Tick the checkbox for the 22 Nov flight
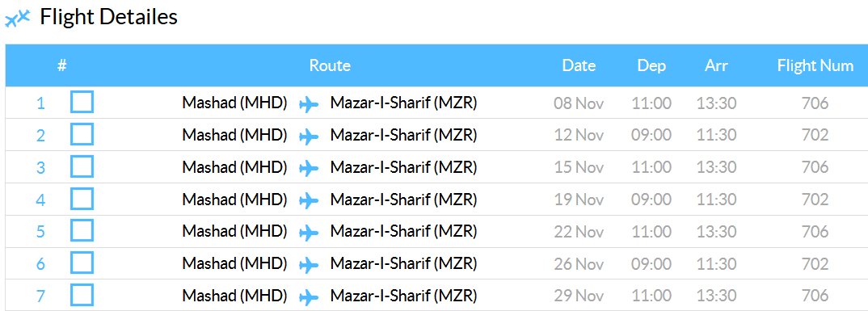The height and width of the screenshot is (311, 868). [x=82, y=231]
